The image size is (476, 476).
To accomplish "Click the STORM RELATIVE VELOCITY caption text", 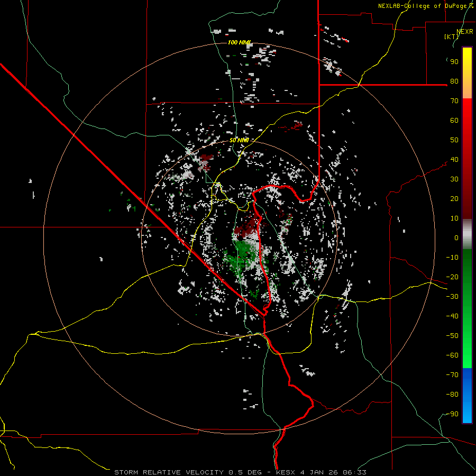I will [x=170, y=472].
